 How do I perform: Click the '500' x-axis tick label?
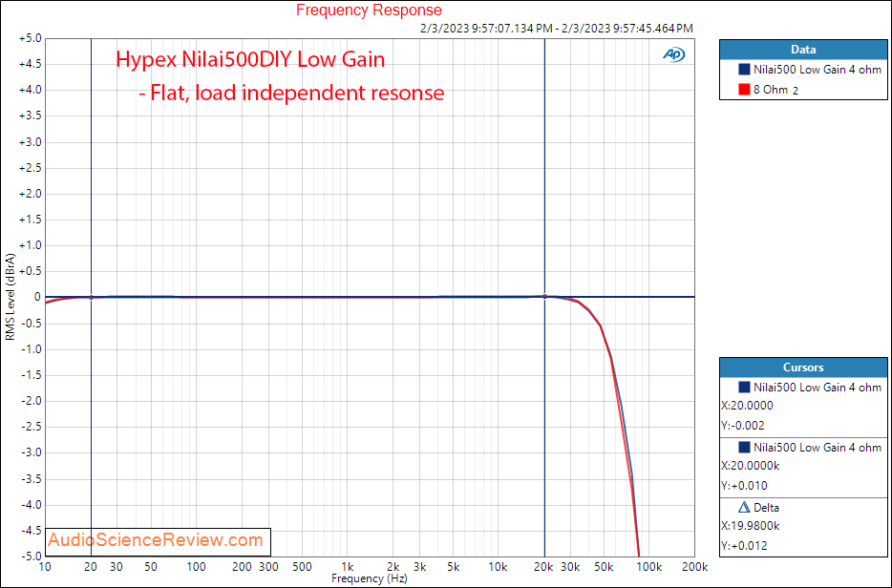[302, 567]
